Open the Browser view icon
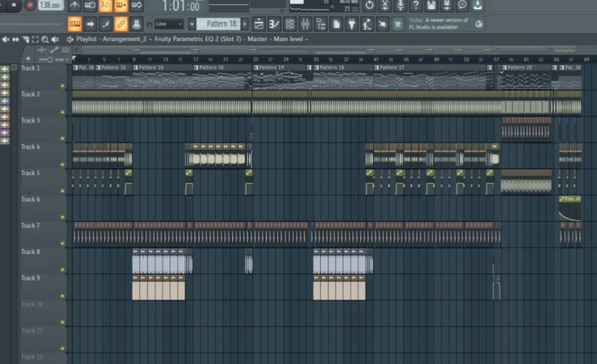 click(x=321, y=24)
